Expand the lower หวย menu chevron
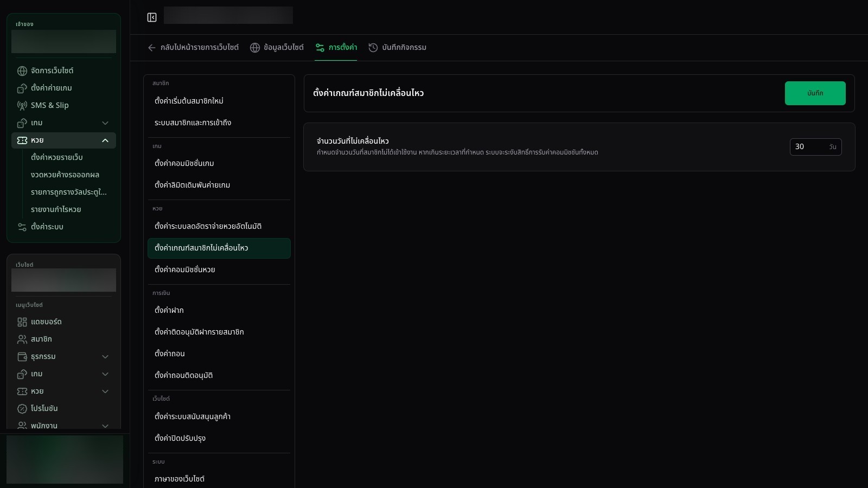 [105, 391]
